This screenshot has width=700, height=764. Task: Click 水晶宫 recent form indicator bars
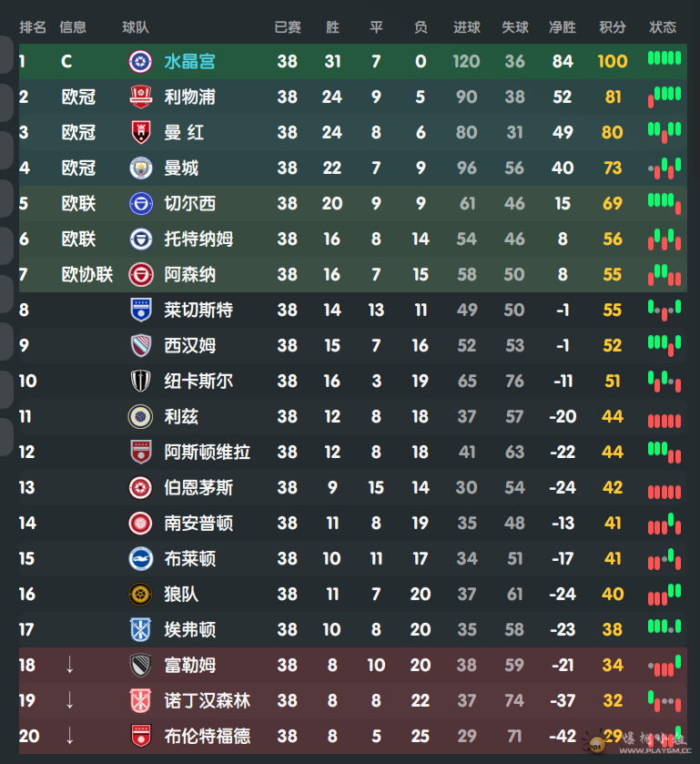pos(664,58)
